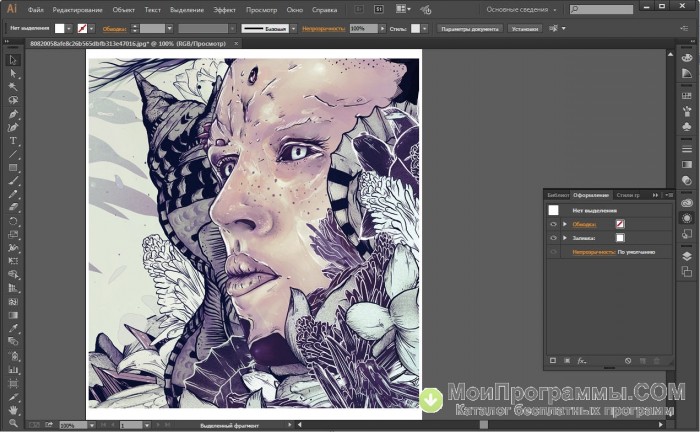The height and width of the screenshot is (432, 700).
Task: Select the Line Segment tool
Action: point(13,154)
